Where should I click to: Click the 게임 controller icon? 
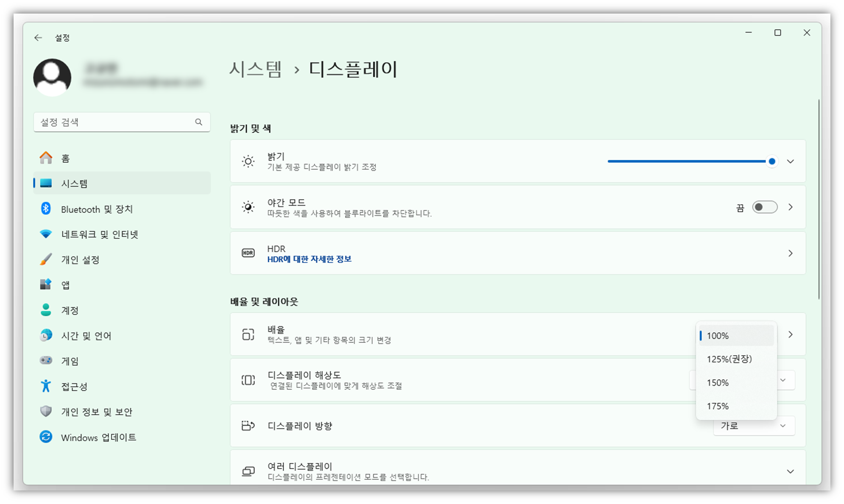tap(45, 361)
